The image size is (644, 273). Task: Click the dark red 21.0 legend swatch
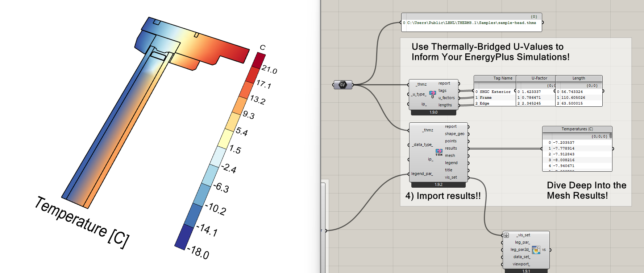point(259,61)
